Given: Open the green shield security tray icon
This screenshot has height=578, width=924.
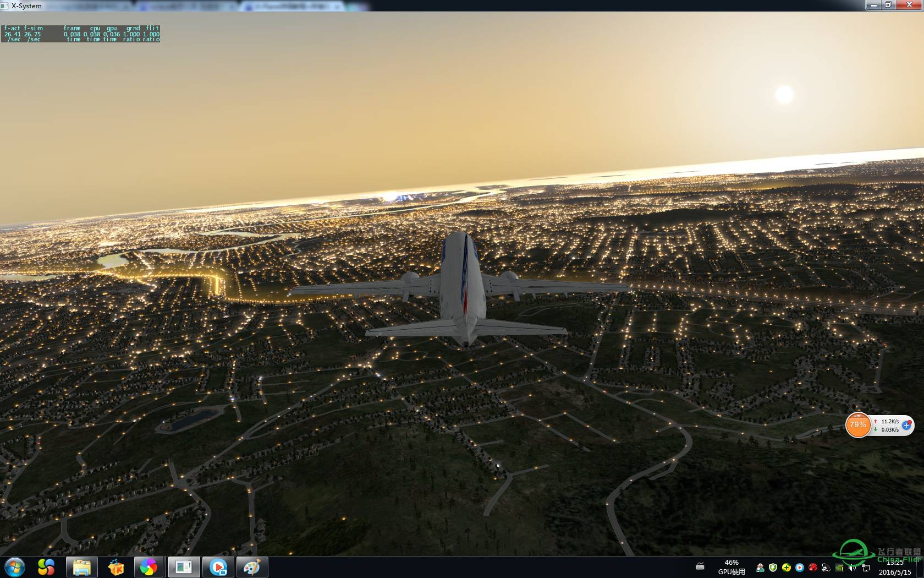Looking at the screenshot, I should [x=773, y=568].
